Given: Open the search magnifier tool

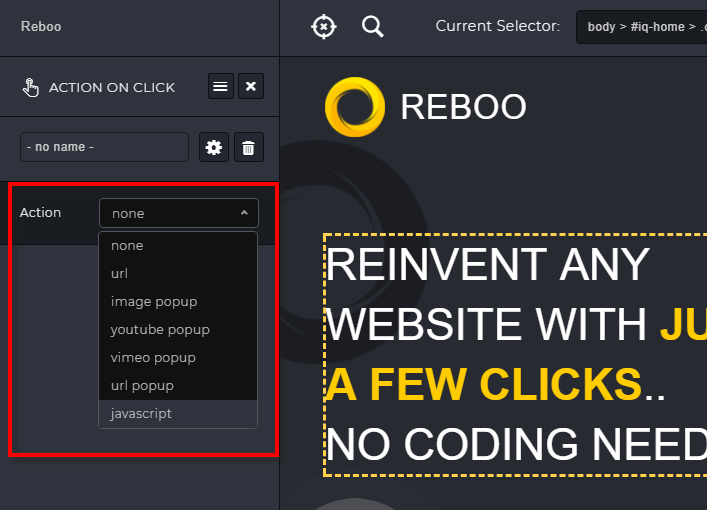Looking at the screenshot, I should coord(372,27).
